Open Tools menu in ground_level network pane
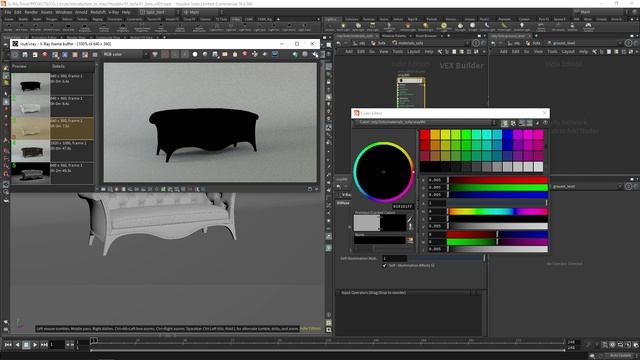This screenshot has height=360, width=640. [552, 52]
